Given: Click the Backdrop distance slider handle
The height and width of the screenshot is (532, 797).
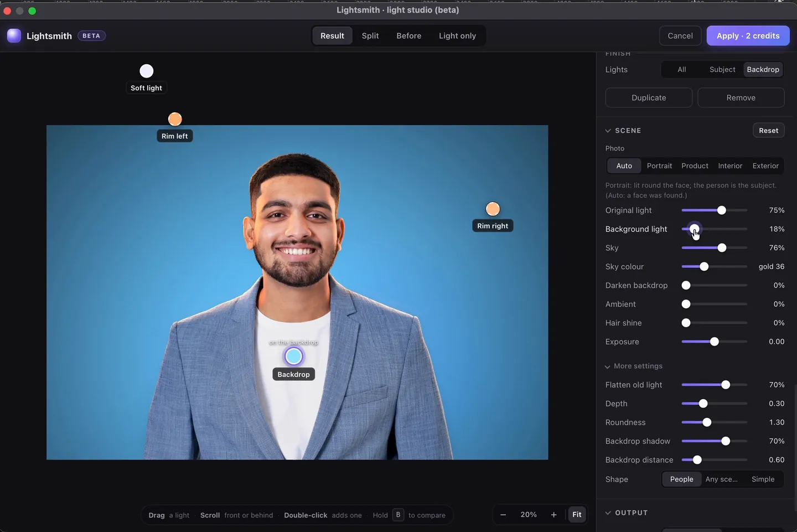Looking at the screenshot, I should click(697, 460).
